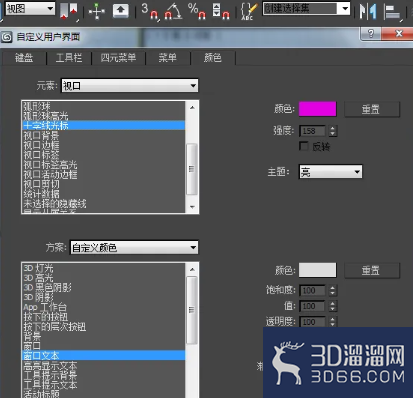Click the 值 spinner arrows
The width and height of the screenshot is (413, 398).
tap(332, 306)
